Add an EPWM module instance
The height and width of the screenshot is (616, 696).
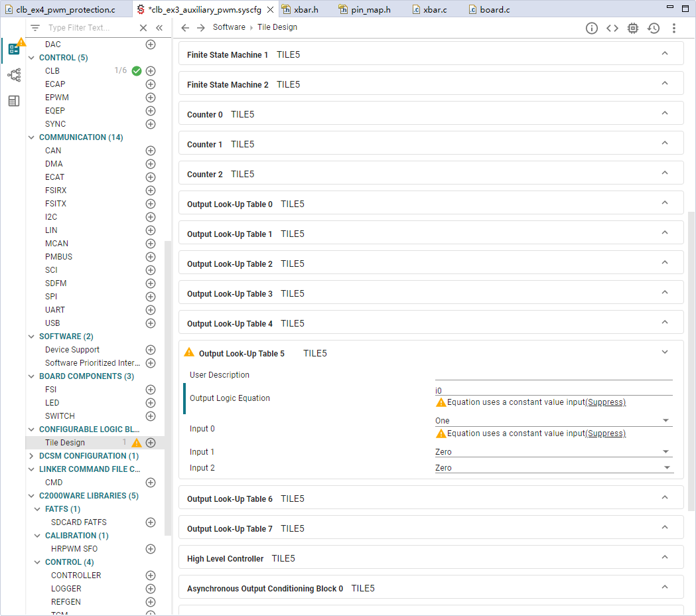coord(151,98)
